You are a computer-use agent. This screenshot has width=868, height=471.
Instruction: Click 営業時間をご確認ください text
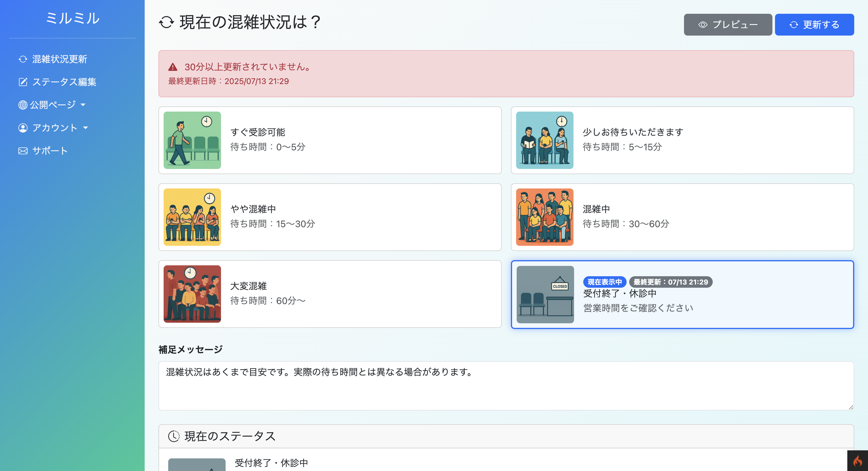click(639, 308)
